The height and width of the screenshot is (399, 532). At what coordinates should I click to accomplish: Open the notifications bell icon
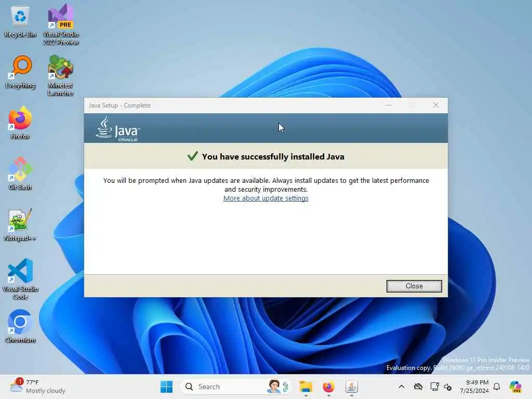click(x=497, y=387)
